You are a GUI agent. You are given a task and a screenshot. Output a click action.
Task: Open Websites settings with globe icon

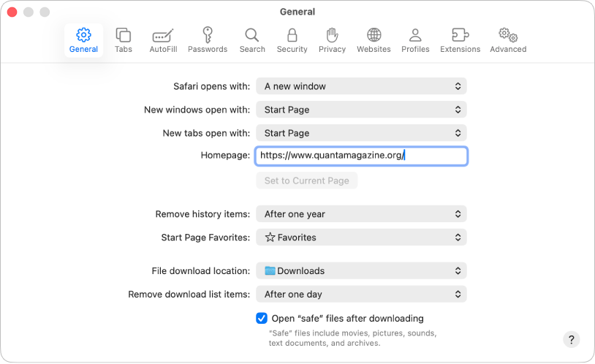[374, 40]
